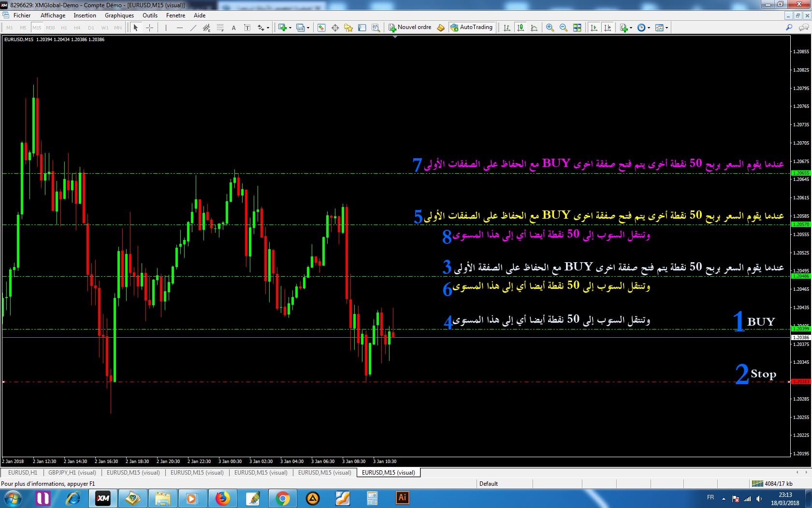The height and width of the screenshot is (508, 812).
Task: Open the search magnifier in toolbar
Action: pyautogui.click(x=789, y=28)
